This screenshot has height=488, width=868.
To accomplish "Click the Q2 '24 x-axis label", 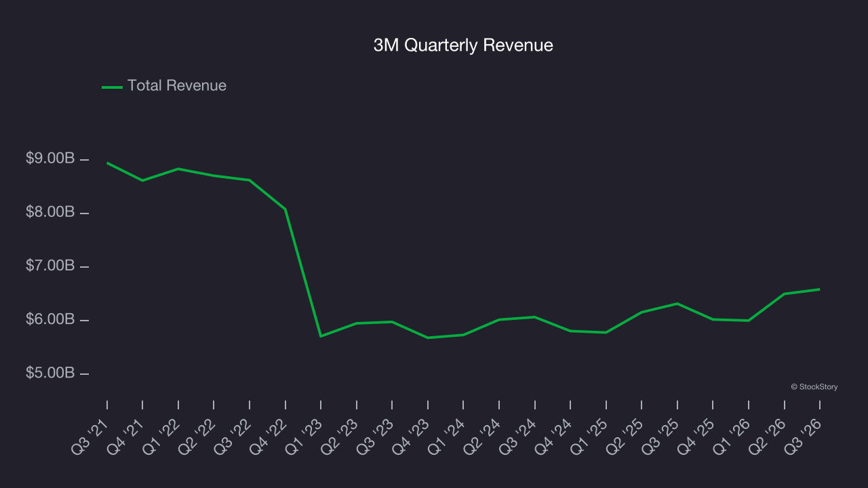I will pyautogui.click(x=483, y=436).
